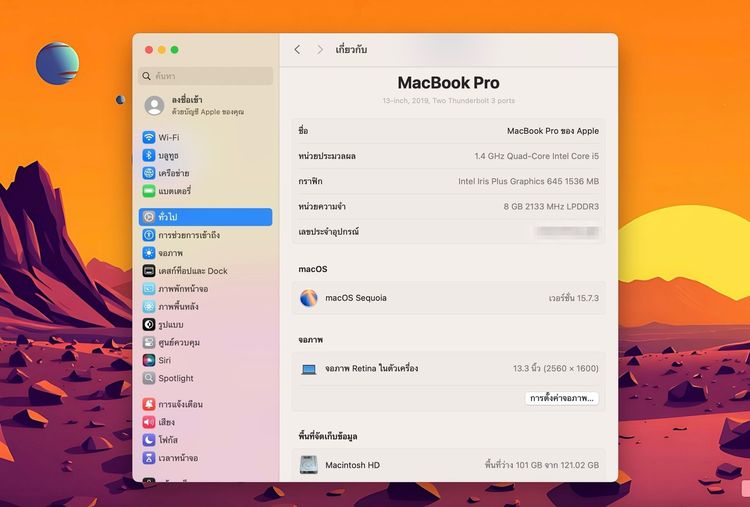
Task: Click the ชื่อ row label
Action: [x=303, y=131]
